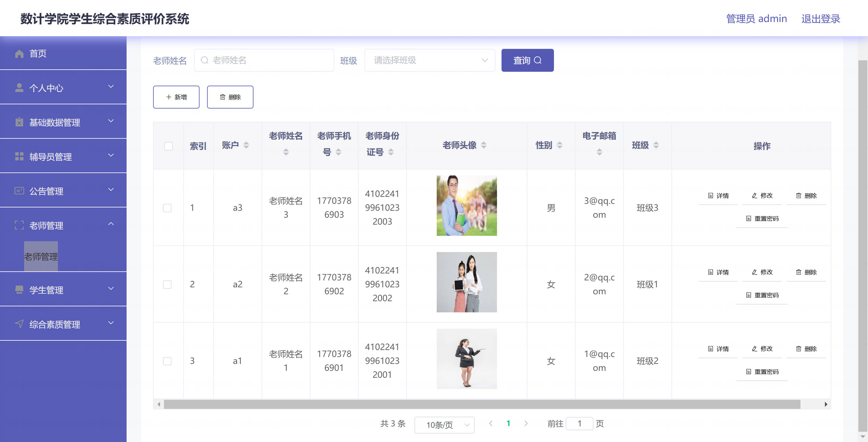
Task: Open the 请选择班级 class dropdown
Action: click(x=429, y=60)
